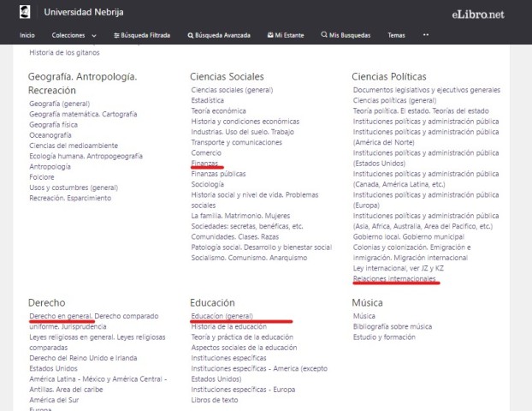The width and height of the screenshot is (532, 411).
Task: Open Gobierno local. Gobierno municipal link
Action: pos(409,236)
